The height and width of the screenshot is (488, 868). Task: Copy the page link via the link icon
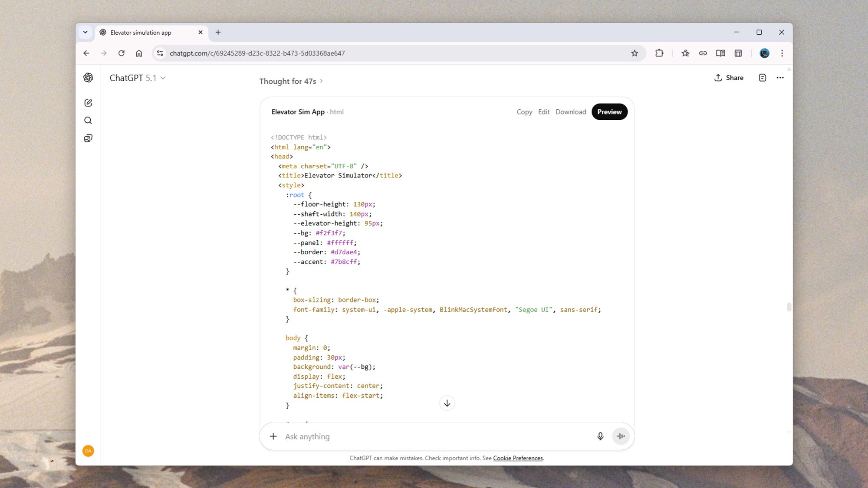coord(703,53)
